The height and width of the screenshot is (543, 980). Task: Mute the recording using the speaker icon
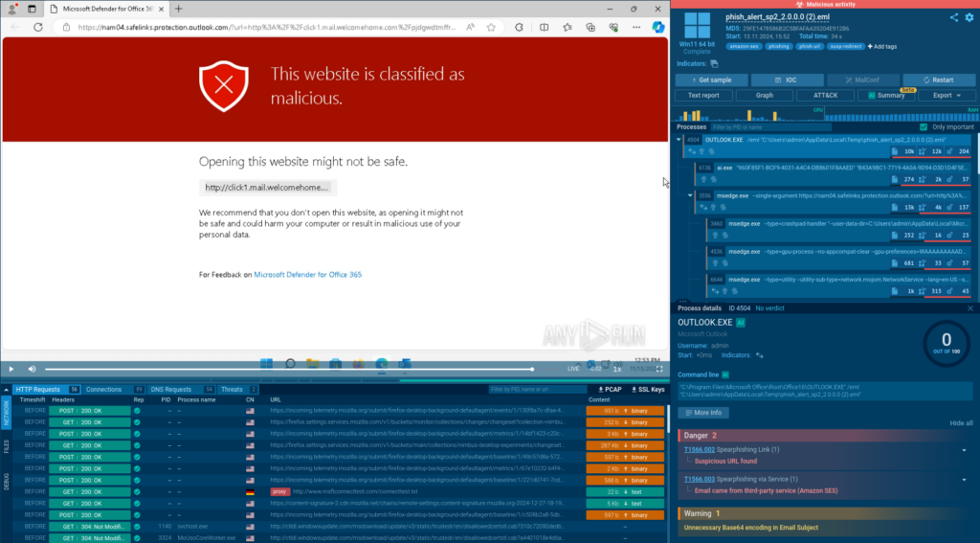click(x=32, y=369)
